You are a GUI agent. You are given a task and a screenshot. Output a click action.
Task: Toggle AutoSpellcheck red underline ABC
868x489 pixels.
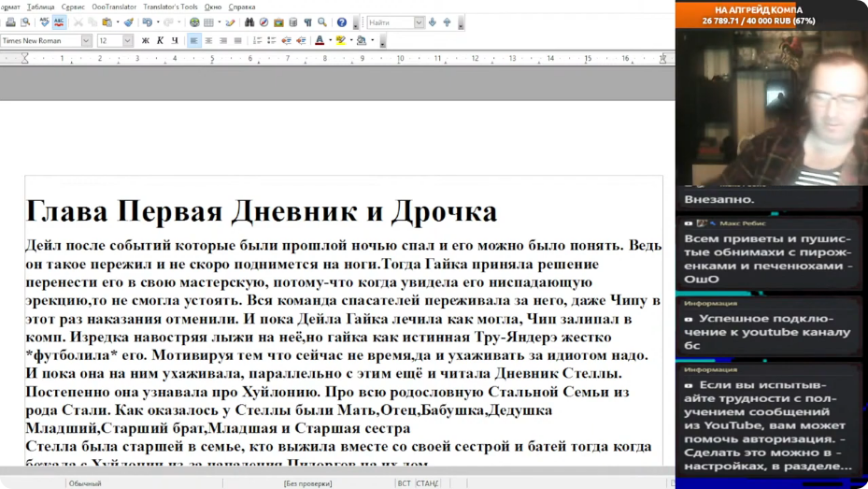coord(59,22)
